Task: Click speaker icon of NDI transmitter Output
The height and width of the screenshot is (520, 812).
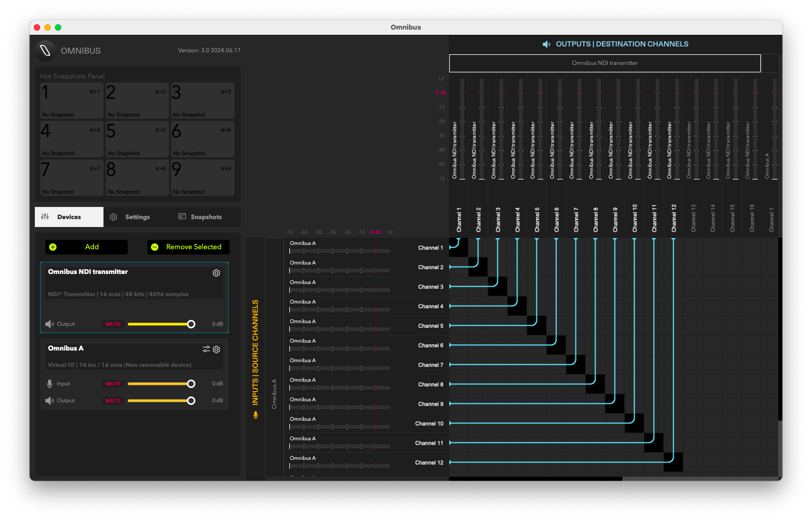Action: click(x=50, y=324)
